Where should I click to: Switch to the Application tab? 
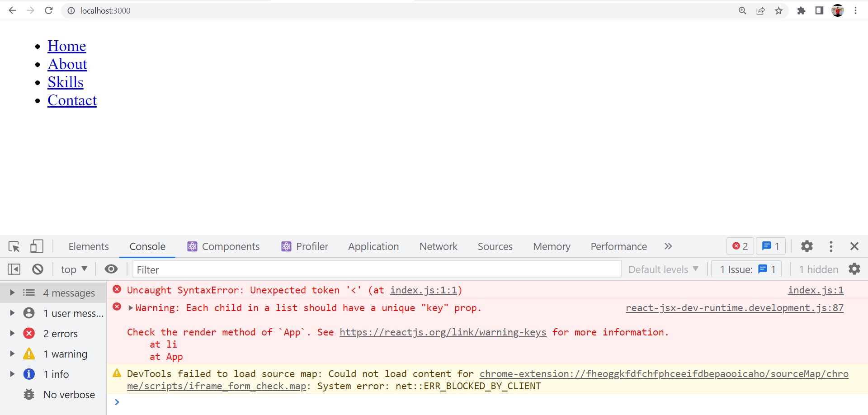(x=373, y=246)
